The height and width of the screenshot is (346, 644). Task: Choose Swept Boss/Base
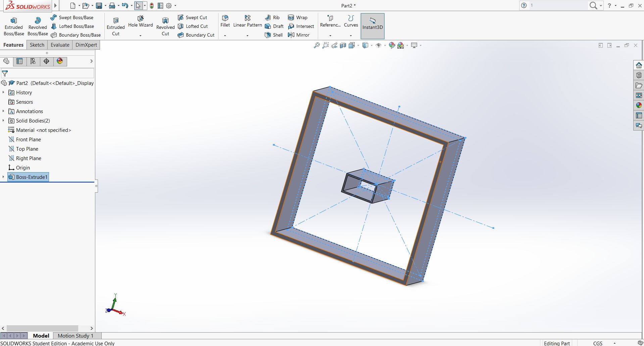(x=72, y=17)
